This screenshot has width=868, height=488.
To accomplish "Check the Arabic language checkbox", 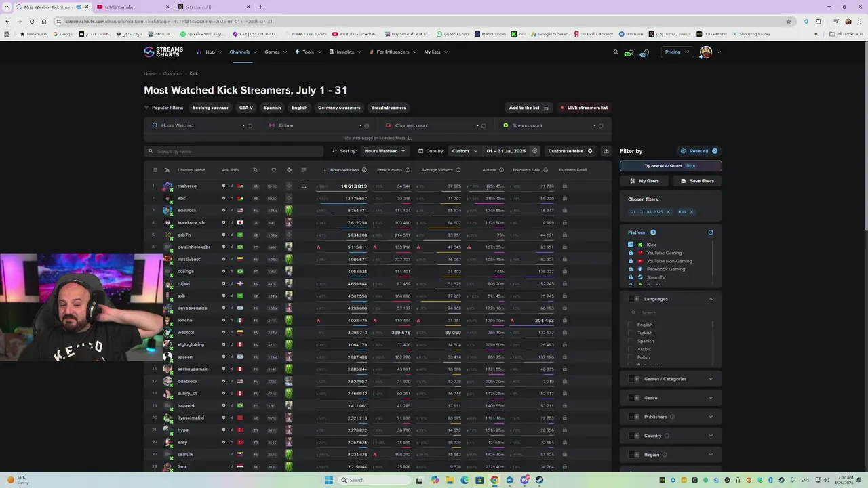I will coord(631,349).
